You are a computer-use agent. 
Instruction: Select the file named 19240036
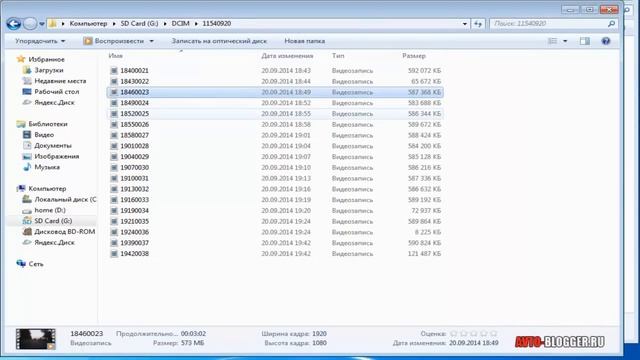coord(134,232)
